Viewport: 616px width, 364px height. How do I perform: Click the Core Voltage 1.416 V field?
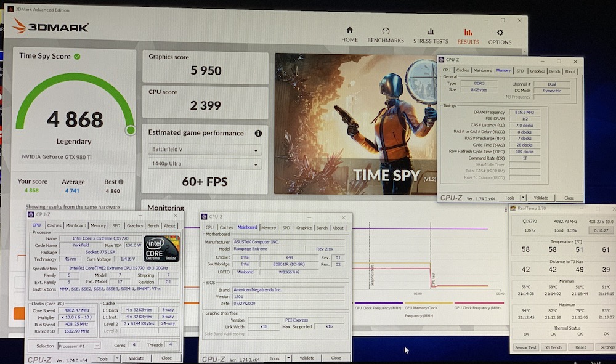(128, 259)
